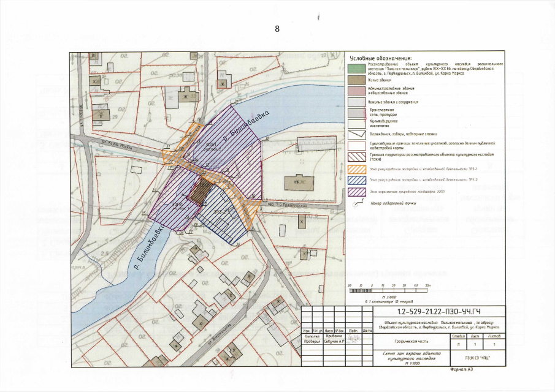Click the fence line legend symbol
The height and width of the screenshot is (392, 555).
click(x=356, y=135)
